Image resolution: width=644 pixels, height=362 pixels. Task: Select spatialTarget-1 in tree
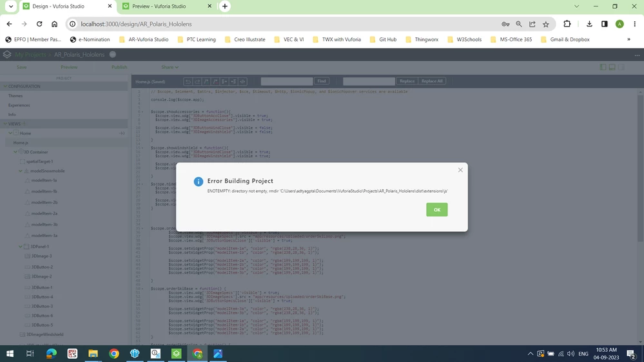(39, 161)
